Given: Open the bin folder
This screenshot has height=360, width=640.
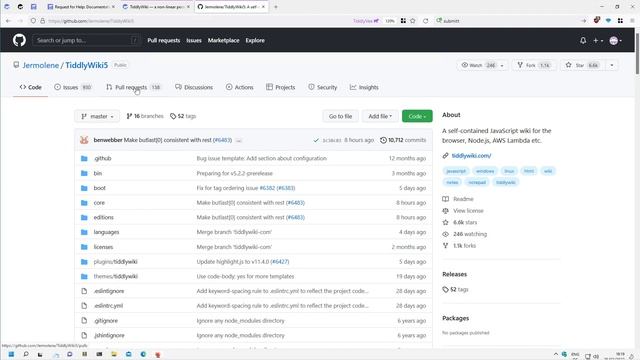Looking at the screenshot, I should (98, 173).
